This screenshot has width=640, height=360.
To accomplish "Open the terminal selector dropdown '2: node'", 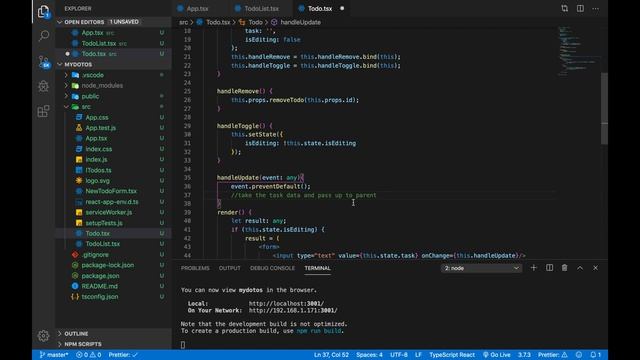I will point(481,268).
